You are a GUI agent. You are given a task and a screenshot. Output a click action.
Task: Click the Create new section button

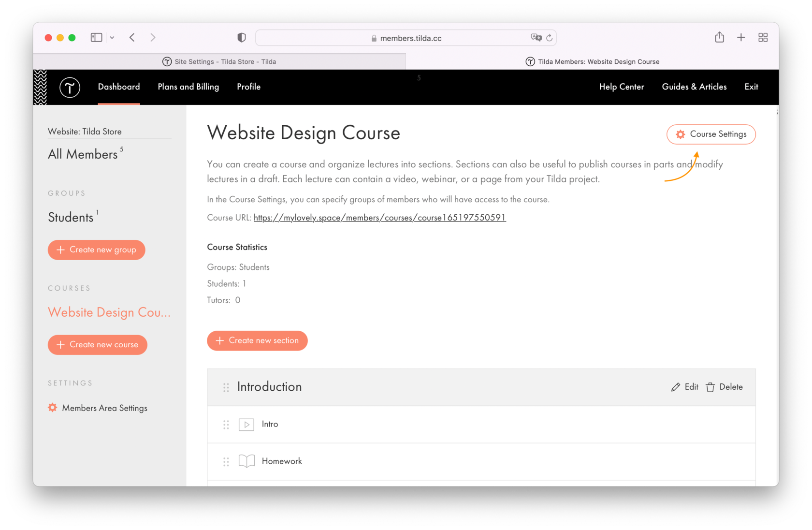pyautogui.click(x=257, y=340)
